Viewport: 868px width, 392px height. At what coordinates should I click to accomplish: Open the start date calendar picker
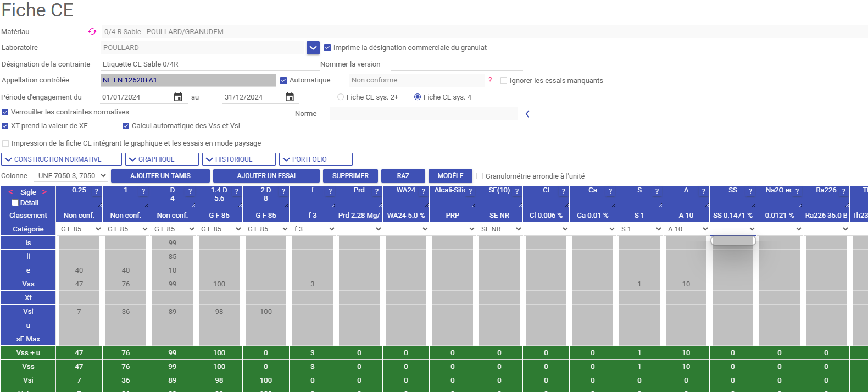click(x=178, y=97)
